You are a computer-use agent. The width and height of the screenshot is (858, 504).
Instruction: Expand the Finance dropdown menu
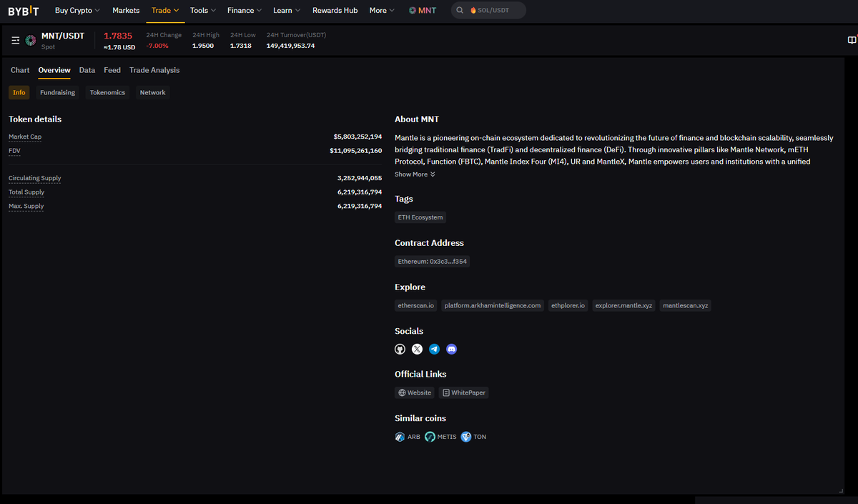click(245, 10)
